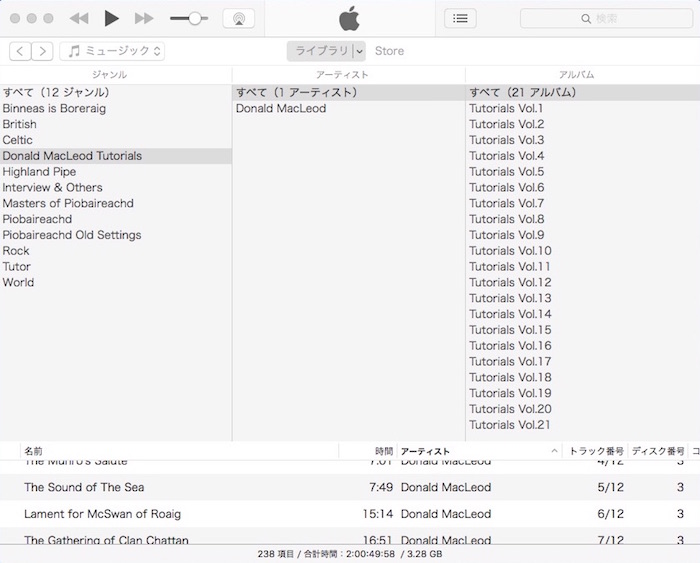Switch to the Store tab

[x=389, y=51]
